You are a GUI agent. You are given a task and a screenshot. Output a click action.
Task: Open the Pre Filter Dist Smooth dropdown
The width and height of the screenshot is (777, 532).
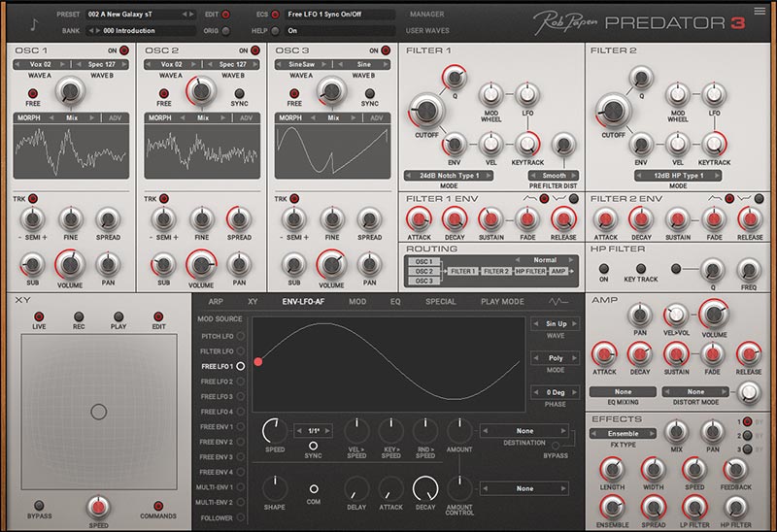point(554,176)
